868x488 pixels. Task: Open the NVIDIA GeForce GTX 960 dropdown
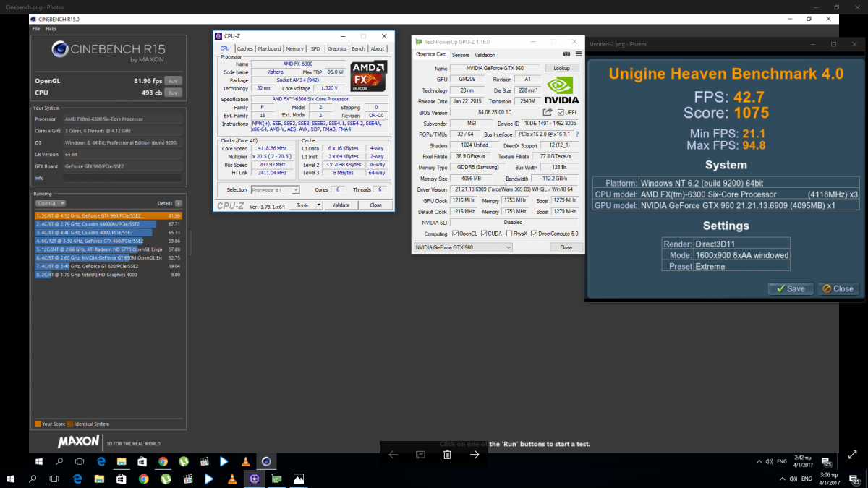pyautogui.click(x=463, y=247)
